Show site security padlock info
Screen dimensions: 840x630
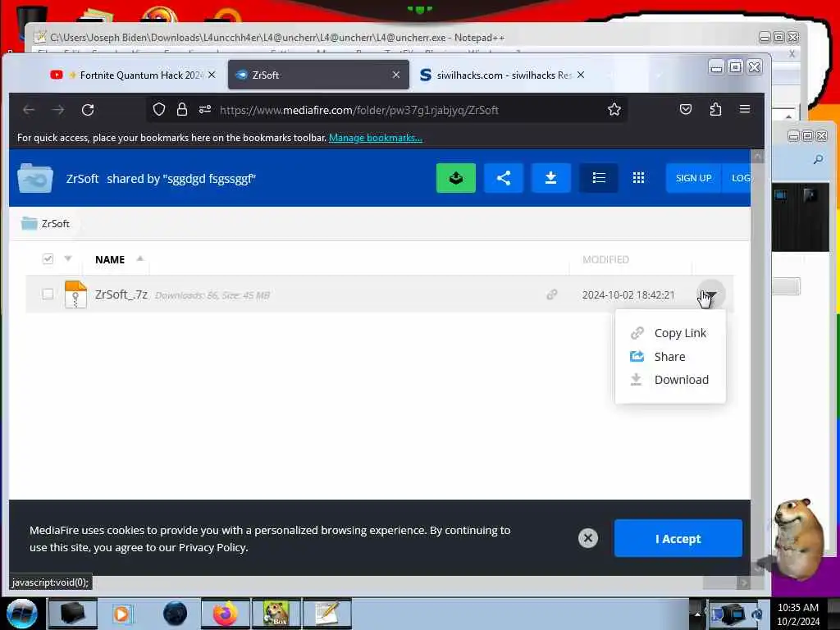182,110
